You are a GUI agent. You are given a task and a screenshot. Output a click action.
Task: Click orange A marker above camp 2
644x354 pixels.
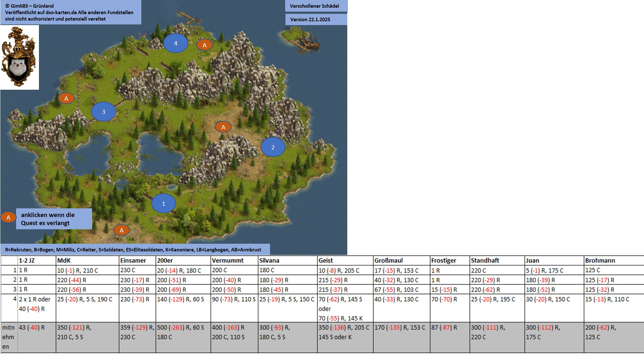223,127
